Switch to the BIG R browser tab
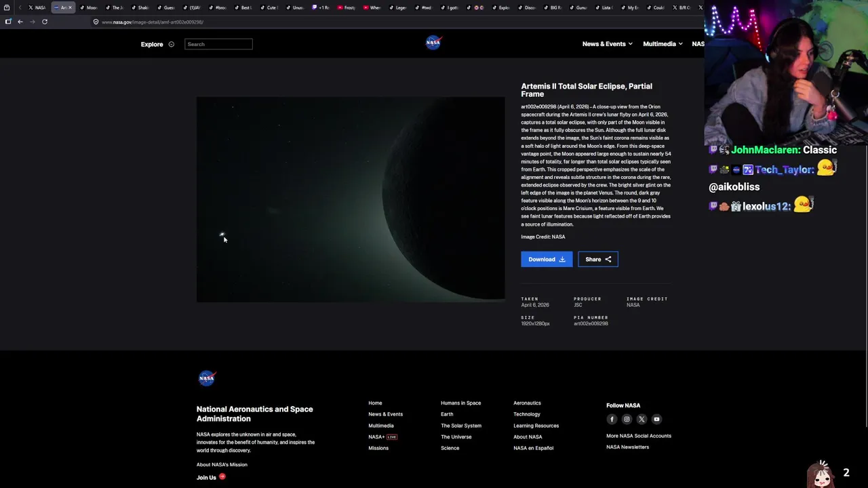 tap(552, 7)
